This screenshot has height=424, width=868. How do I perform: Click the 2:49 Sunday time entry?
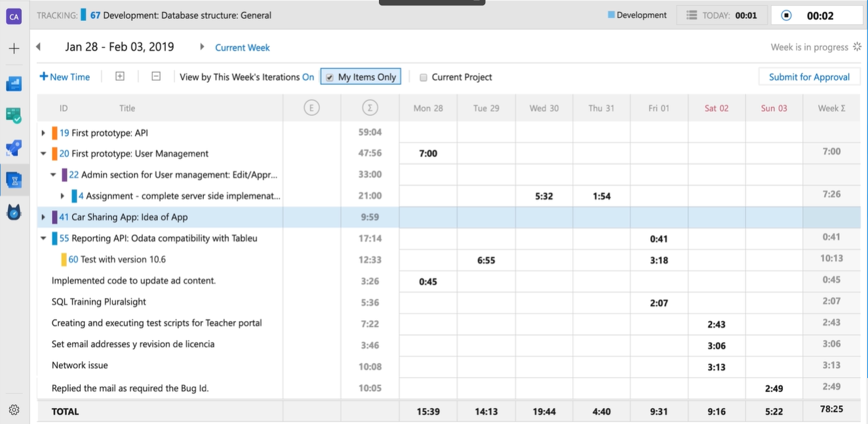pos(774,389)
